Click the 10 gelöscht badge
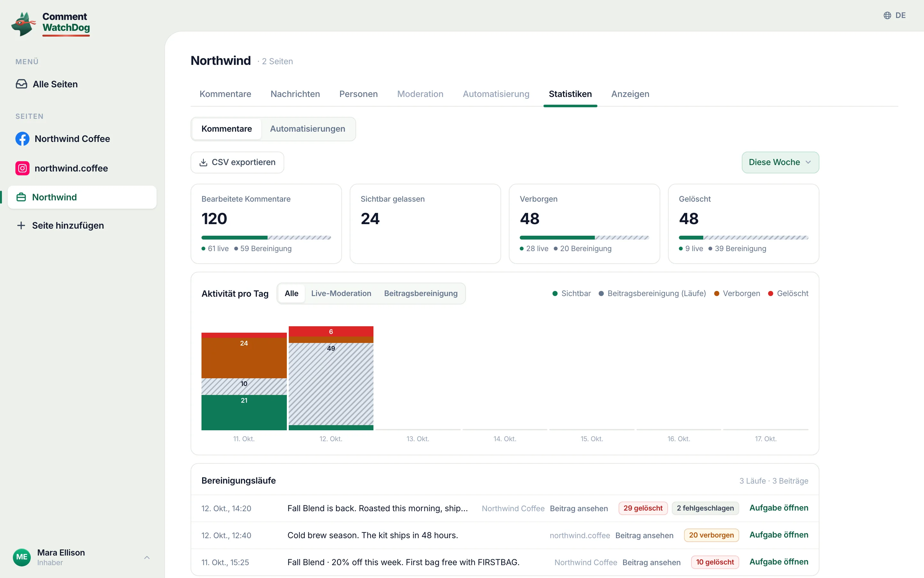This screenshot has height=578, width=924. tap(715, 562)
